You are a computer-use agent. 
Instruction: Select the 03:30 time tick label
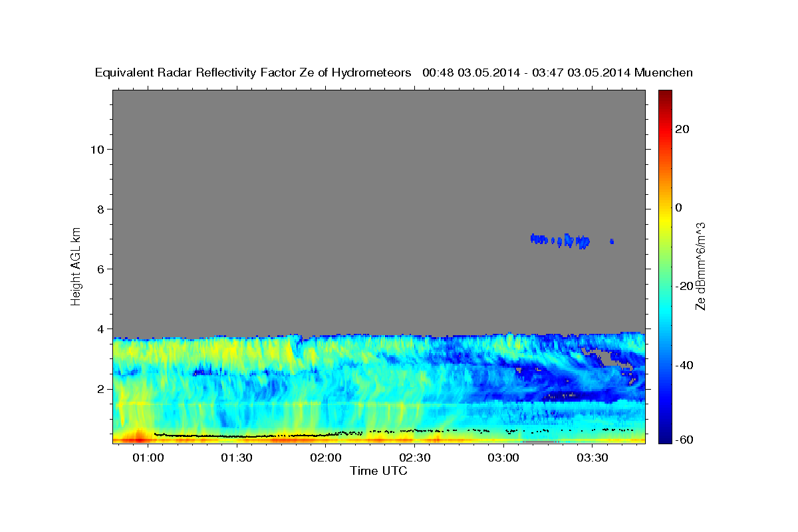(593, 458)
